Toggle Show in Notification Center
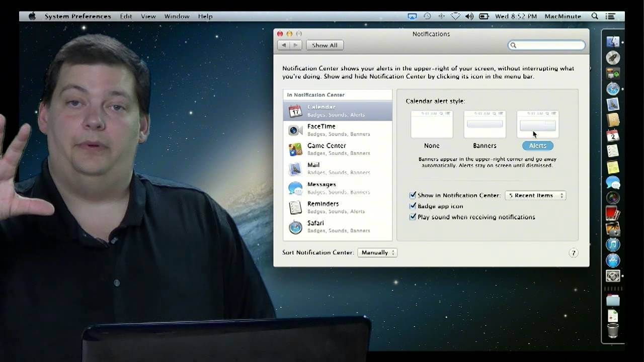 pos(413,195)
